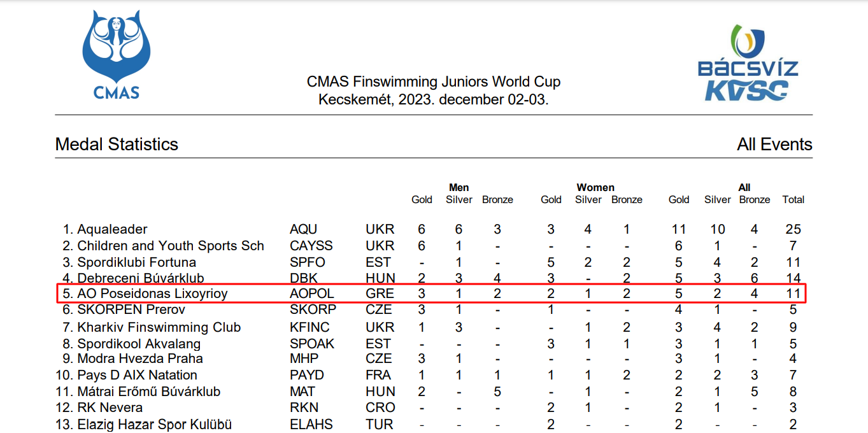Click the CMAS mermaid logo
This screenshot has width=868, height=433.
click(116, 56)
